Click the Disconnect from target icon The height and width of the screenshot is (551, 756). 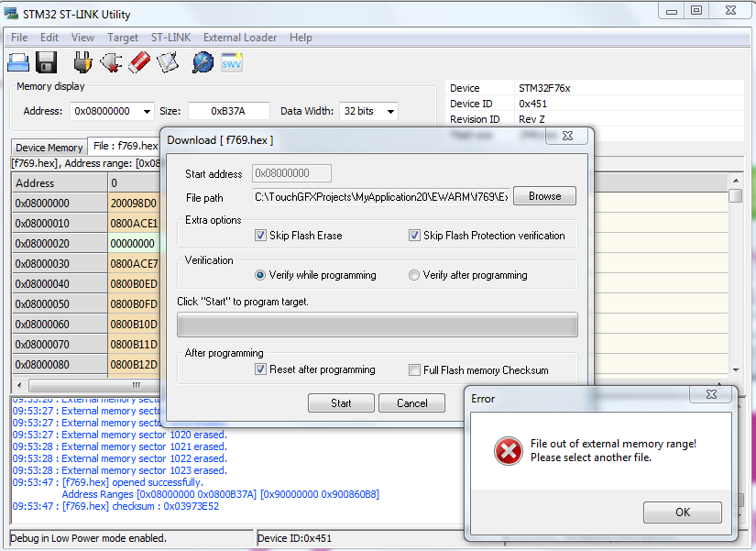click(x=110, y=62)
